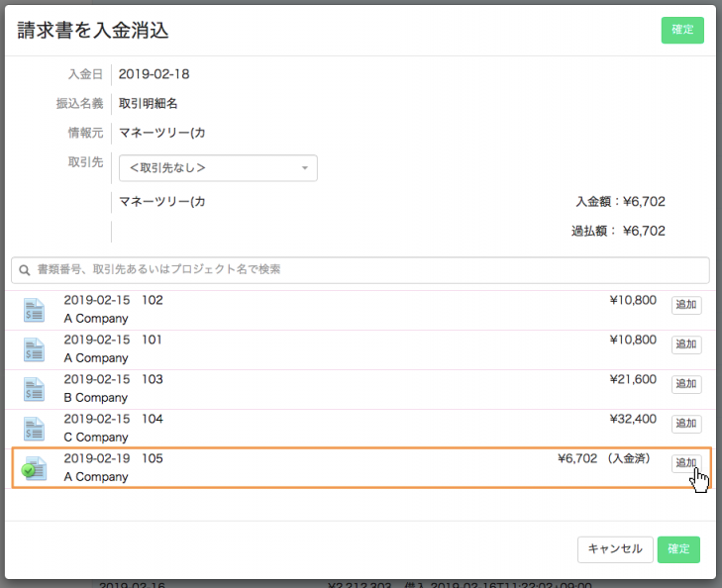Click the 2019-02-19 105 row text
This screenshot has height=588, width=722.
coord(113,458)
